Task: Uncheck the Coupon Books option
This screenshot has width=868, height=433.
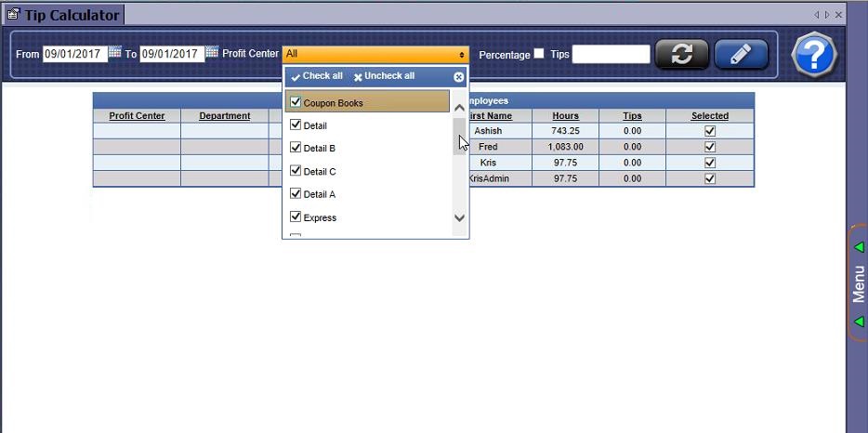Action: pos(296,102)
